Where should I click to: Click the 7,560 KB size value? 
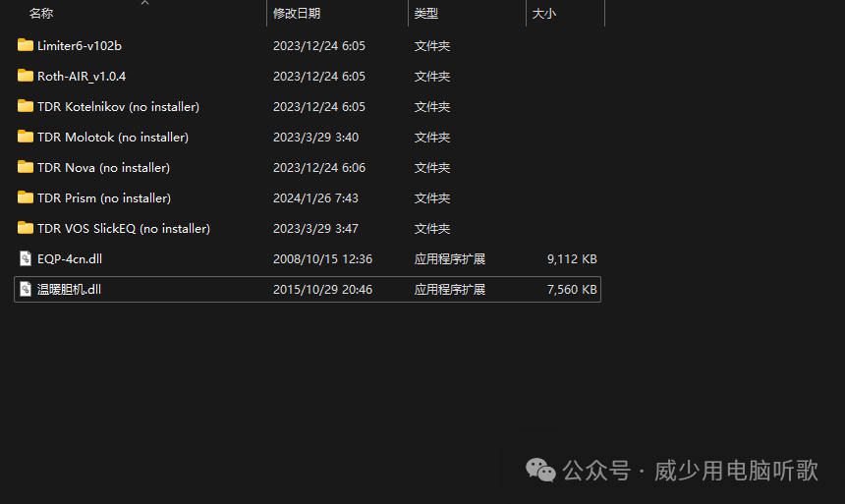click(572, 290)
